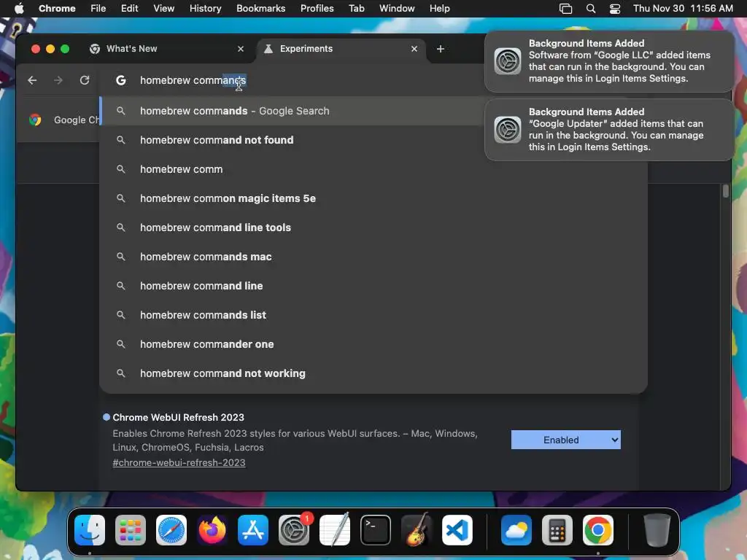
Task: Reload the page with the refresh icon
Action: coord(85,80)
